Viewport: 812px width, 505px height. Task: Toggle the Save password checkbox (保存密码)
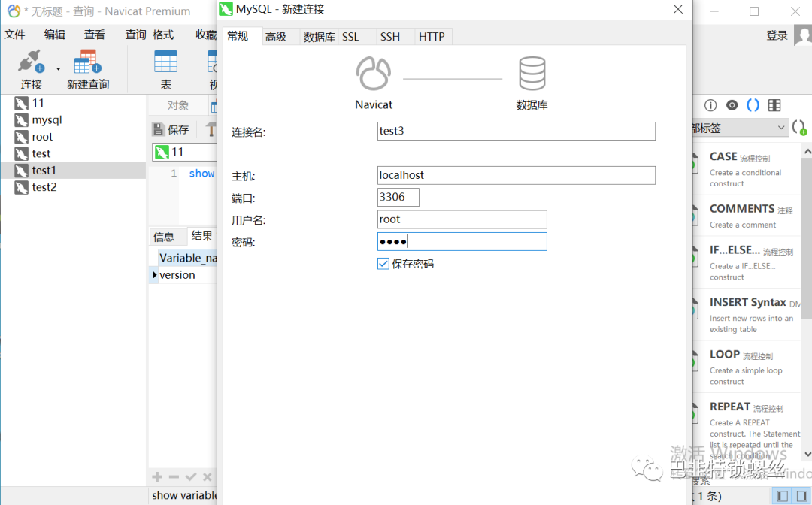click(383, 264)
